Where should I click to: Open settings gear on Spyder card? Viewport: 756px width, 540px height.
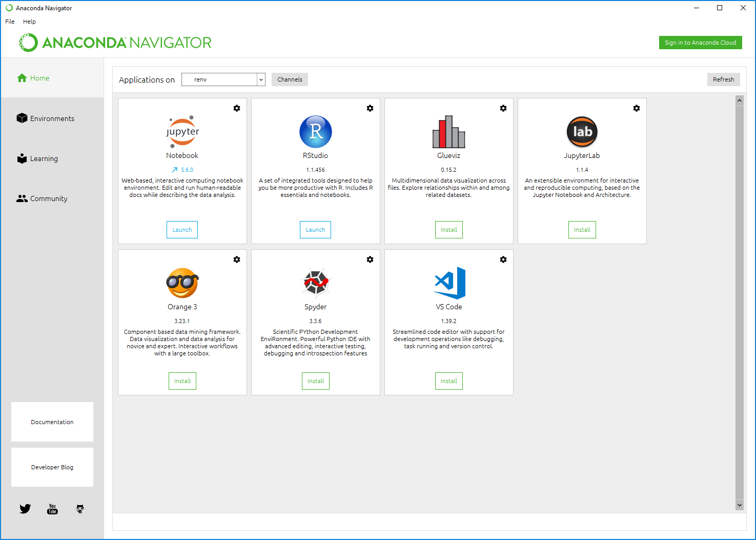(x=370, y=259)
